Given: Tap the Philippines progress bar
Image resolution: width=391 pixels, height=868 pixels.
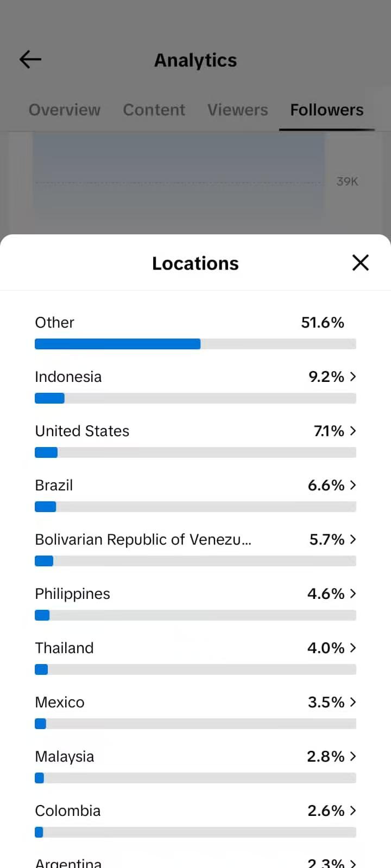Looking at the screenshot, I should point(195,615).
